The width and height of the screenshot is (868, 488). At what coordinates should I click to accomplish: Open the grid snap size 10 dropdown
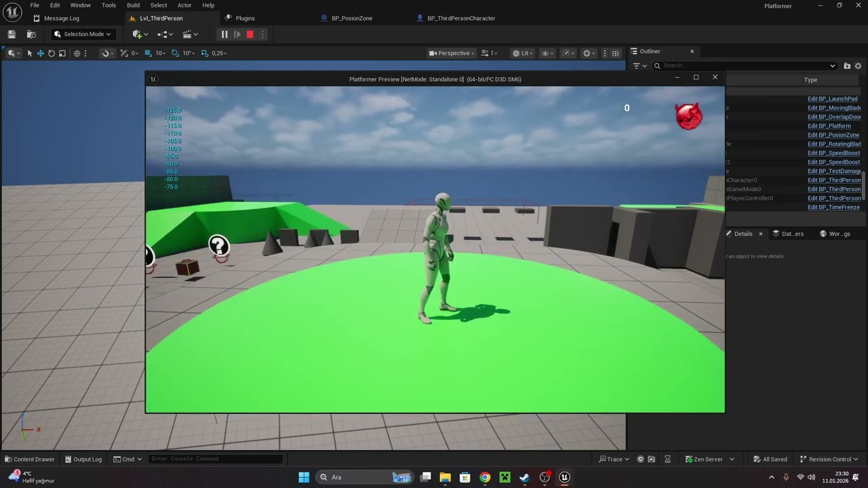pyautogui.click(x=161, y=53)
